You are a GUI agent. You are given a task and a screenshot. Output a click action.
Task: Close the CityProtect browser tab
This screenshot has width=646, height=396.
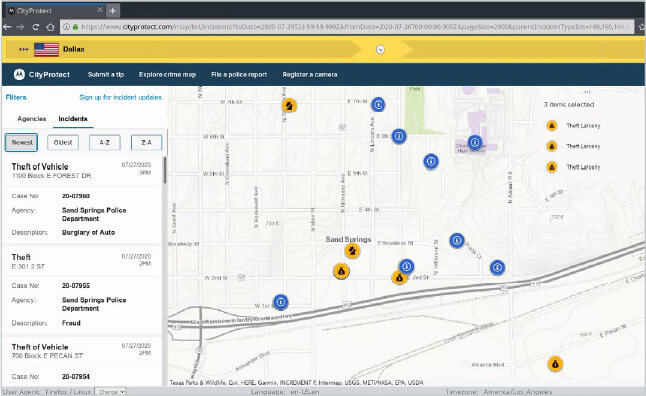99,10
